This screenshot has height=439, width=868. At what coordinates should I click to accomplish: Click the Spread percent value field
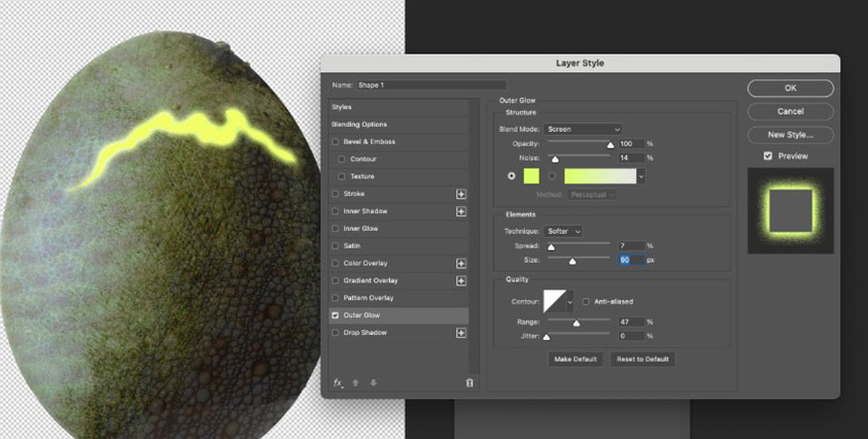[632, 246]
